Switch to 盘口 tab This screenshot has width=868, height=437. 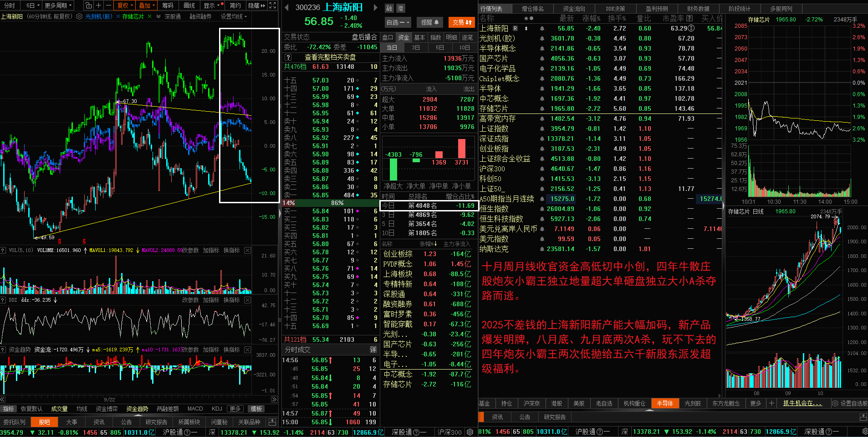pos(388,37)
